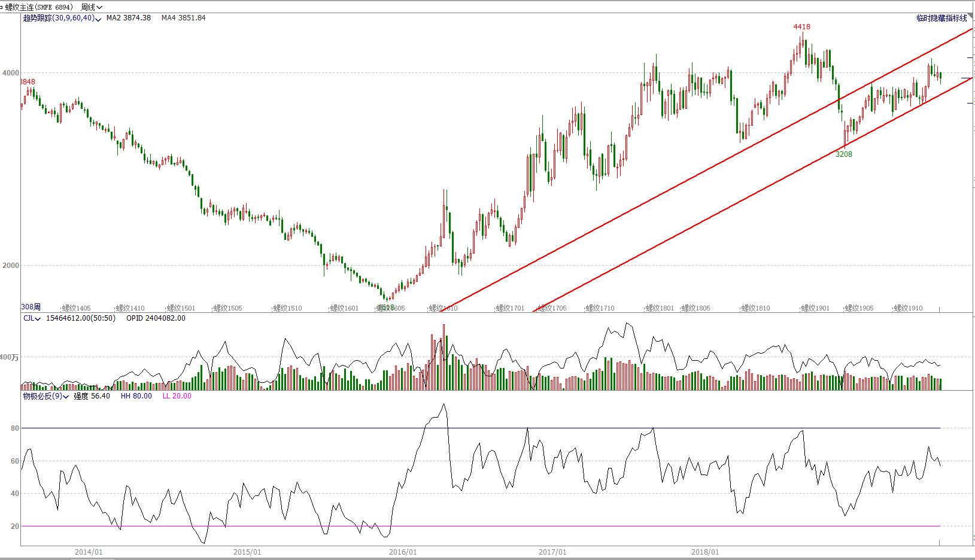This screenshot has height=560, width=975.
Task: Click the 螺纹1810 contract marker
Action: [x=755, y=309]
